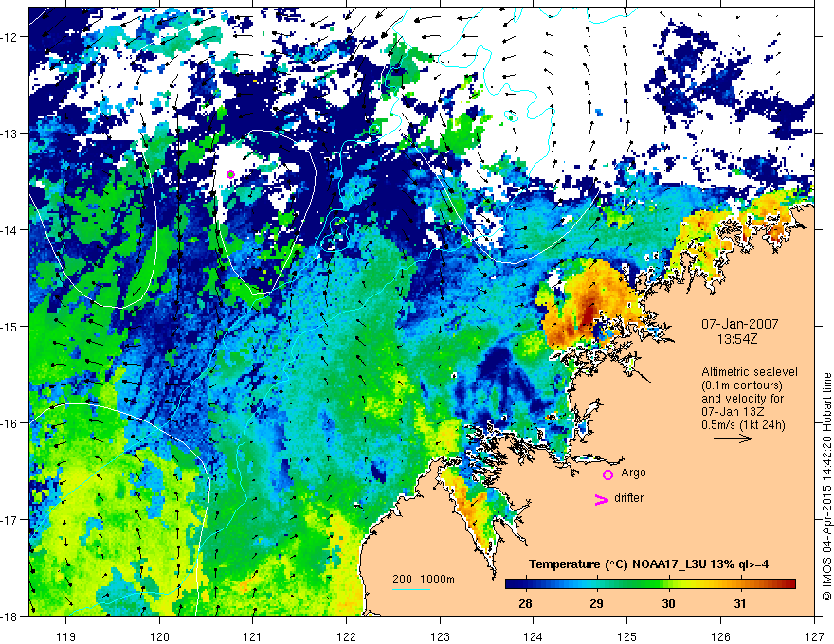Image resolution: width=834 pixels, height=644 pixels.
Task: Click latitude axis label '-16'
Action: [9, 423]
